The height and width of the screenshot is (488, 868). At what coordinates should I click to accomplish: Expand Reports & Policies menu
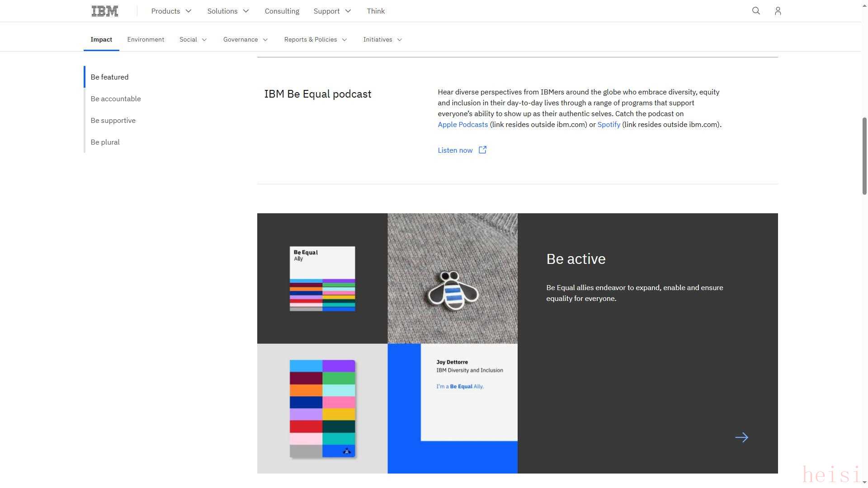[316, 40]
